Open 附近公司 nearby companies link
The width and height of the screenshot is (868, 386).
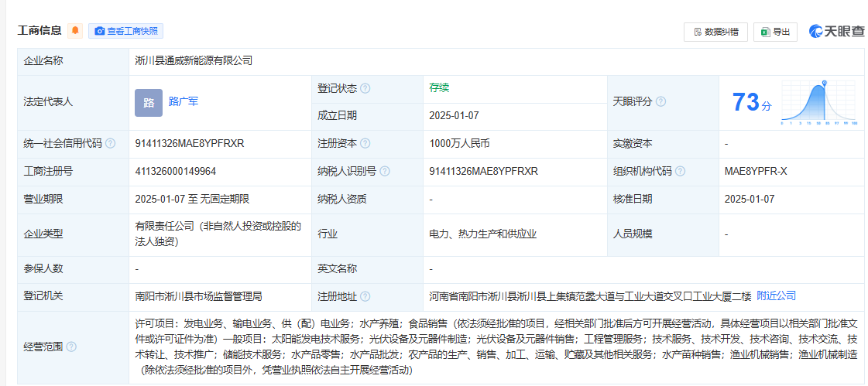tap(776, 296)
